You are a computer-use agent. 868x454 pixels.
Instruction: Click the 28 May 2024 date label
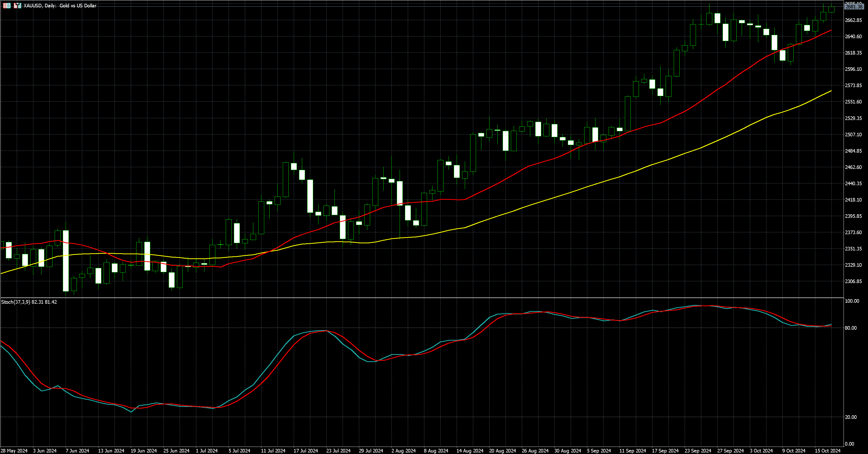(x=14, y=451)
